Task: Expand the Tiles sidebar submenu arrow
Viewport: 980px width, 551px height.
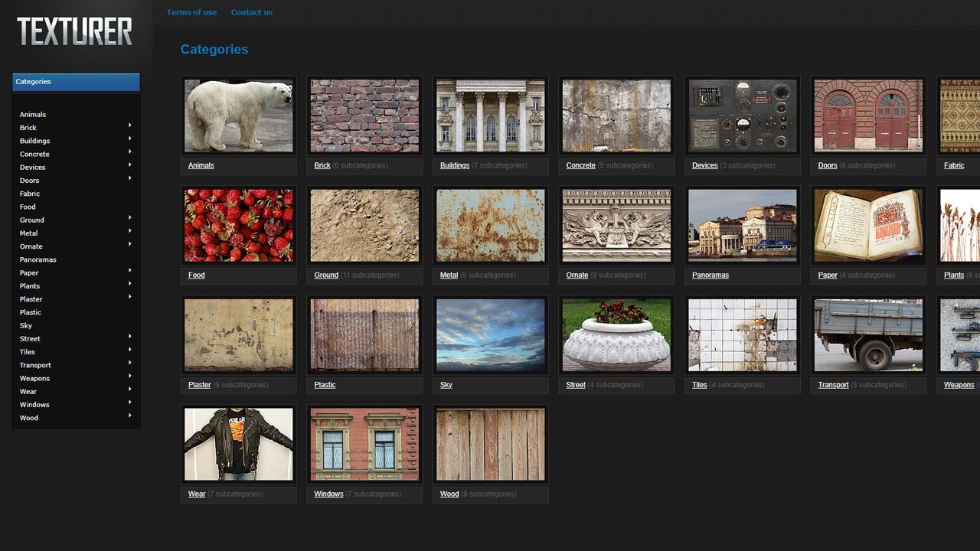Action: pyautogui.click(x=130, y=350)
